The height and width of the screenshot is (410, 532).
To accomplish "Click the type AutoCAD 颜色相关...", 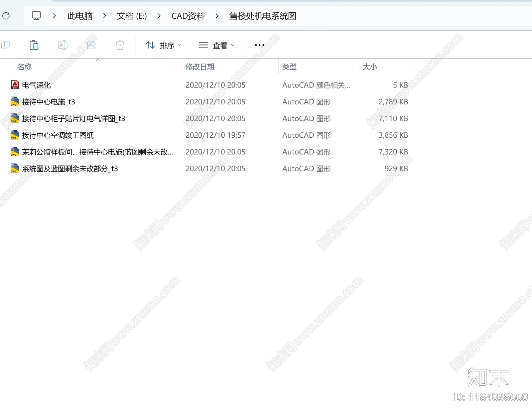I will pos(316,85).
